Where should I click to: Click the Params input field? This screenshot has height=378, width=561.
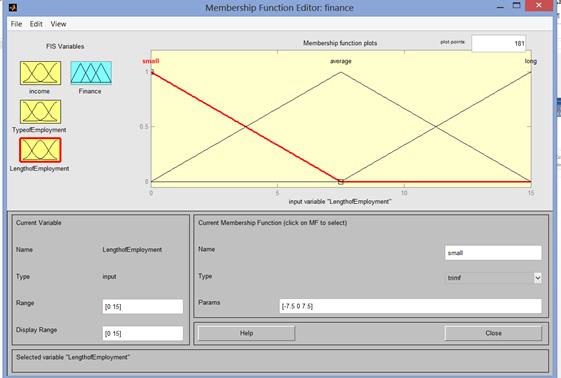pyautogui.click(x=411, y=306)
